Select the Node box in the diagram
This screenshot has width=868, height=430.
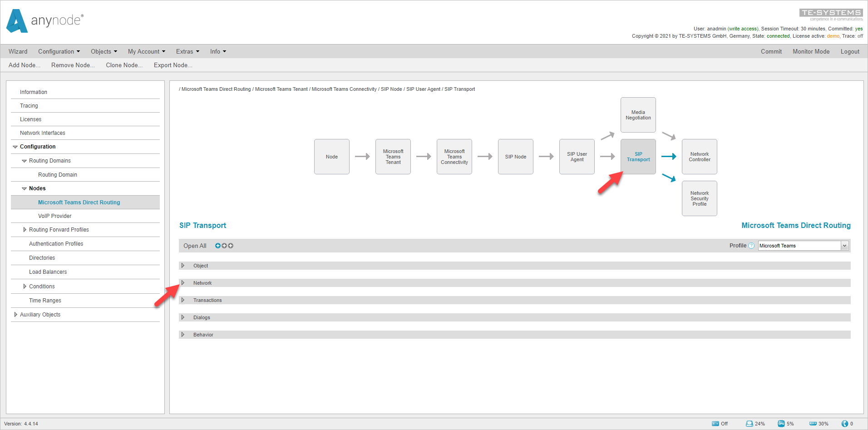tap(332, 157)
